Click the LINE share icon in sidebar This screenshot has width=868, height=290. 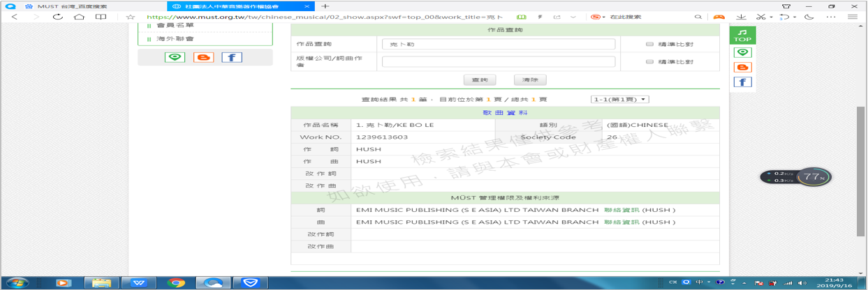(175, 57)
